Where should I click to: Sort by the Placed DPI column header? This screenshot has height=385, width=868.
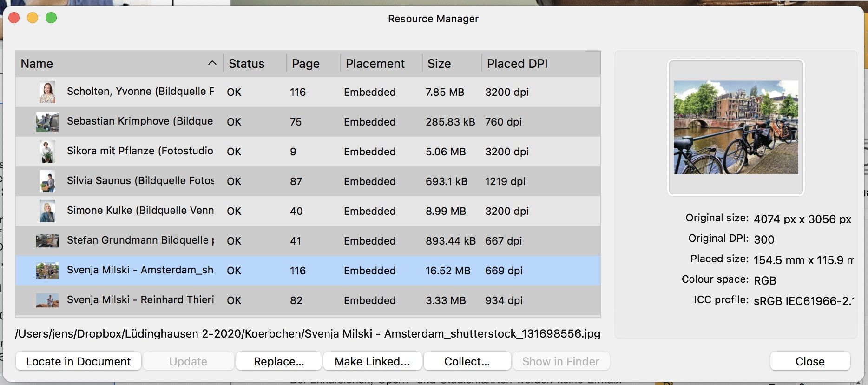[x=541, y=64]
